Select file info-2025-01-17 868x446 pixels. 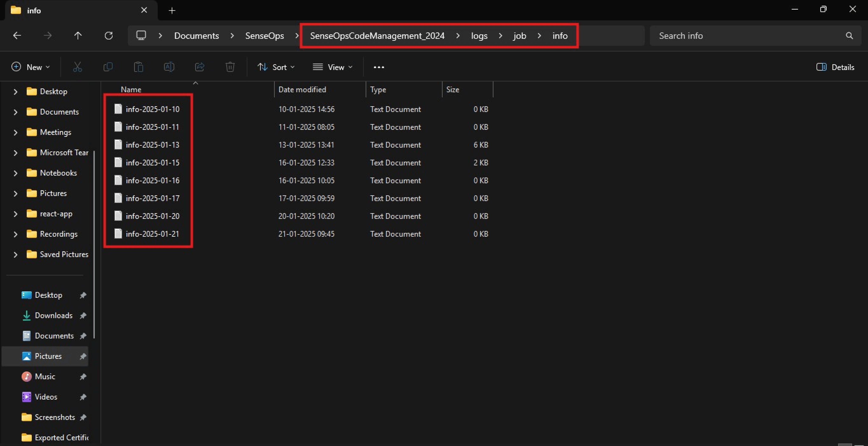pos(152,198)
